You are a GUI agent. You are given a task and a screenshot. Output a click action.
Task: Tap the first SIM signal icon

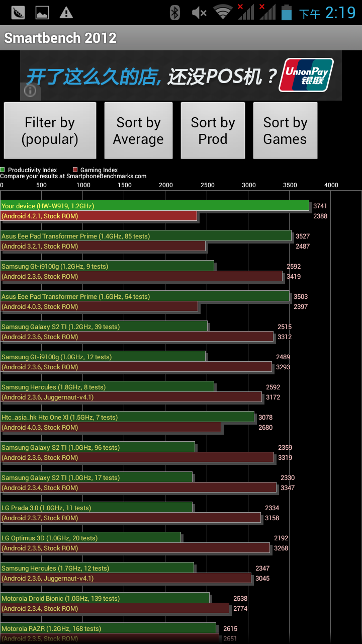[245, 12]
